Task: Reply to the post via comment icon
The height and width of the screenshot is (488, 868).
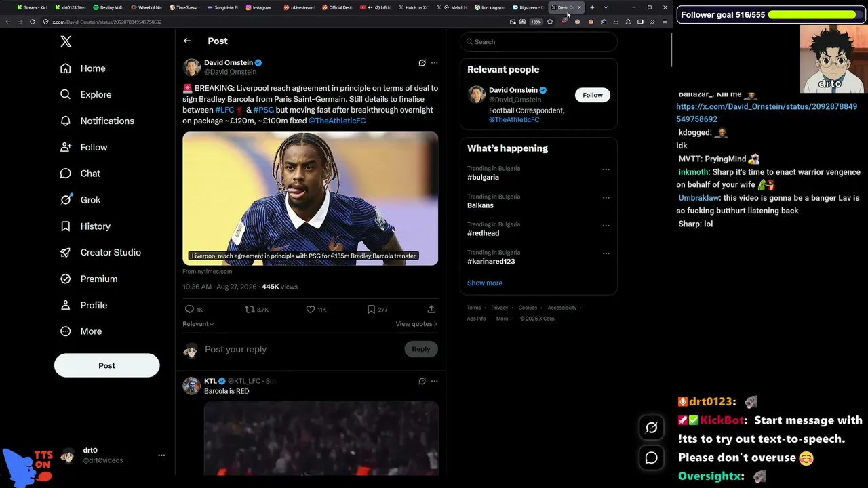Action: [189, 309]
